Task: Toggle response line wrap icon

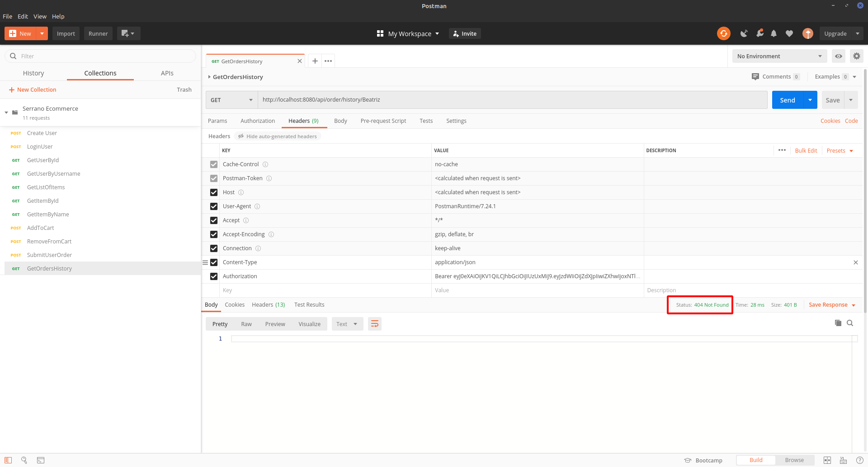Action: [375, 324]
